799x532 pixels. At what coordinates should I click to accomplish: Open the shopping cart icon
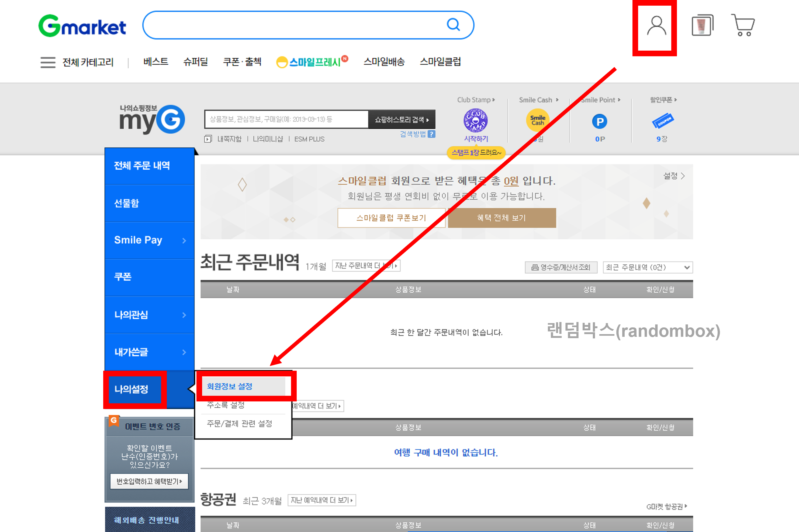(x=743, y=26)
